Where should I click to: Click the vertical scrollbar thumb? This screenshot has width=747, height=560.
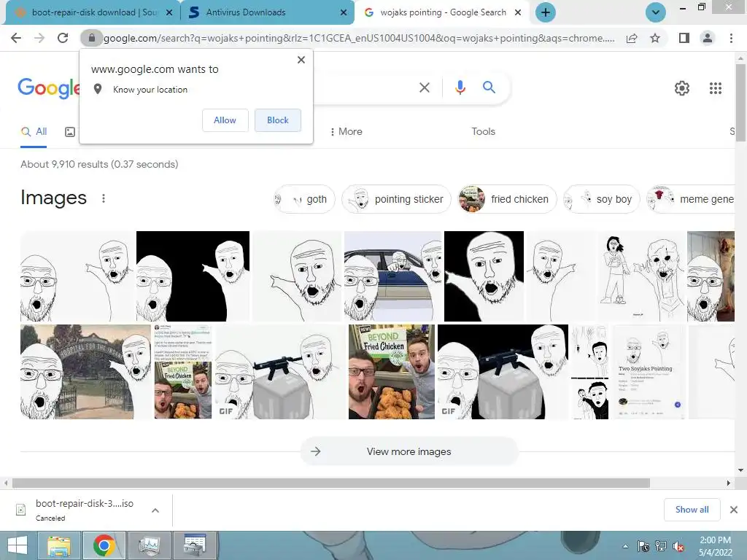pyautogui.click(x=740, y=102)
